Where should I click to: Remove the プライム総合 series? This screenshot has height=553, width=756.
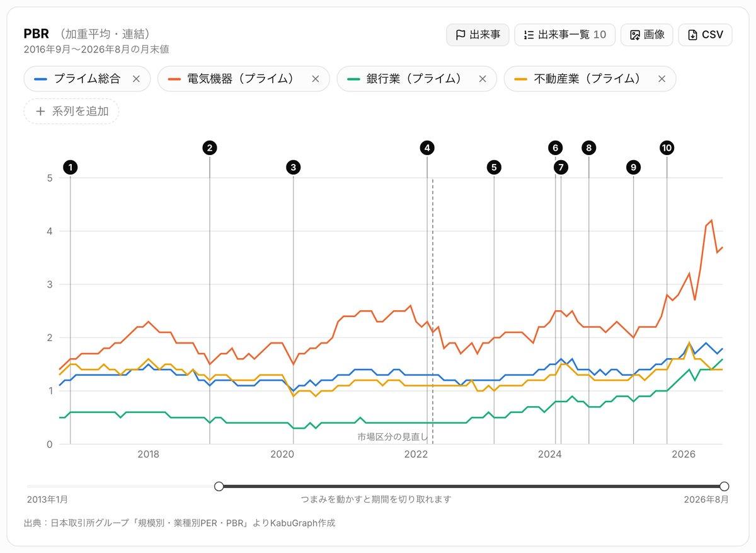coord(136,79)
